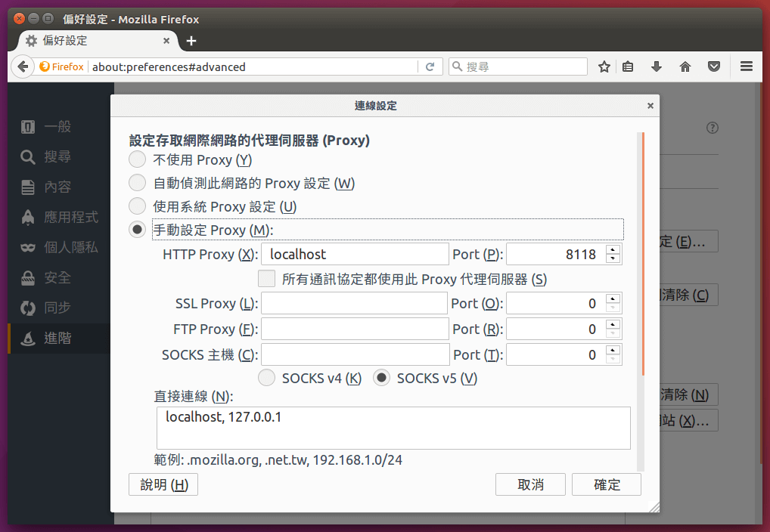Select the 搜尋 (Search) sidebar section
The image size is (770, 532).
[x=57, y=156]
